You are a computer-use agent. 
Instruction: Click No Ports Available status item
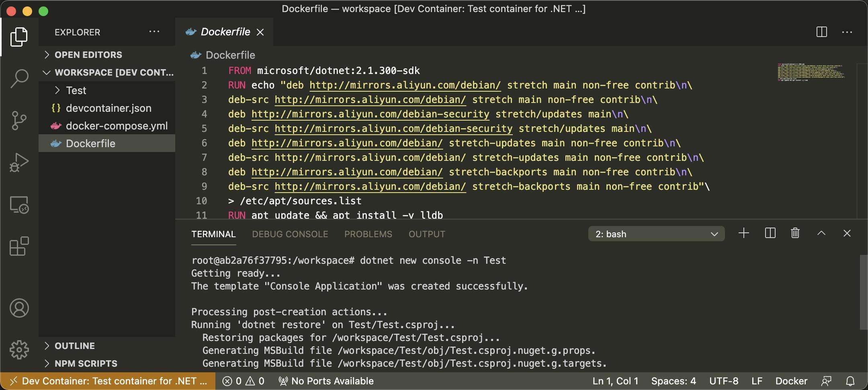click(x=326, y=381)
